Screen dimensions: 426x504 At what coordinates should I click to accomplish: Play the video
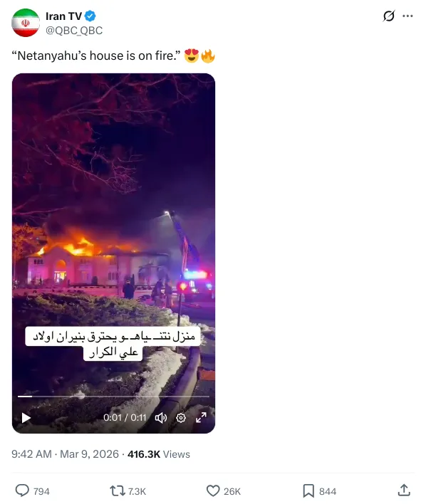[x=26, y=418]
